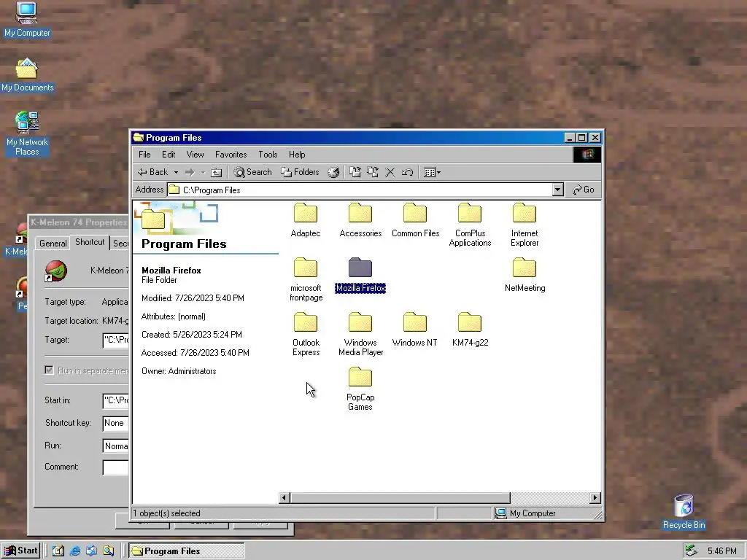Expand the Address bar dropdown

tap(557, 190)
